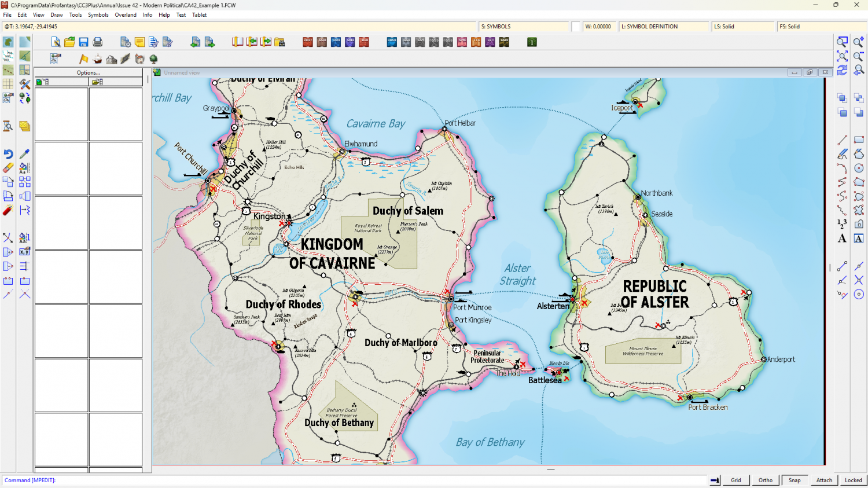Screen dimensions: 868x488
Task: Open the line style LS: Solid selector
Action: click(x=742, y=27)
